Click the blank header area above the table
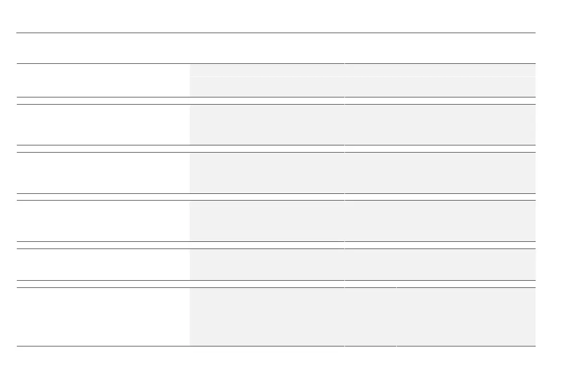The width and height of the screenshot is (588, 380). point(276,48)
